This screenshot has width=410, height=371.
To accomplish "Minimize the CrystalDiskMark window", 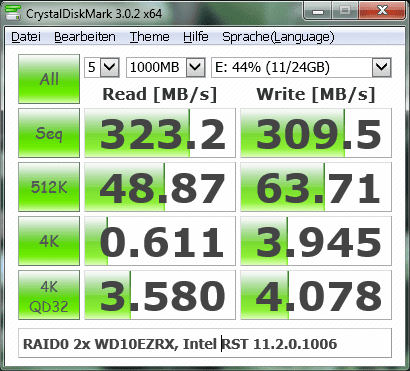I will [318, 11].
